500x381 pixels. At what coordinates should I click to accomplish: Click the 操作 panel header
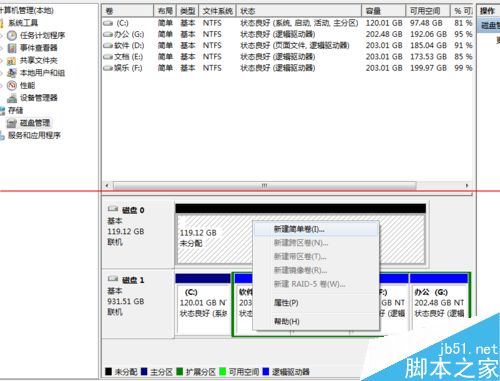coord(489,11)
